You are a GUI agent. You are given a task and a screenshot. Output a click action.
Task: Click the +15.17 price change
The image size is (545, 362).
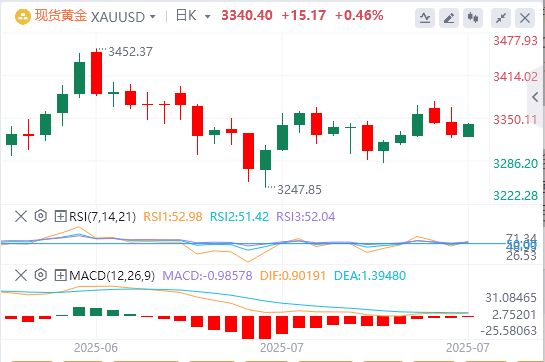tap(303, 15)
